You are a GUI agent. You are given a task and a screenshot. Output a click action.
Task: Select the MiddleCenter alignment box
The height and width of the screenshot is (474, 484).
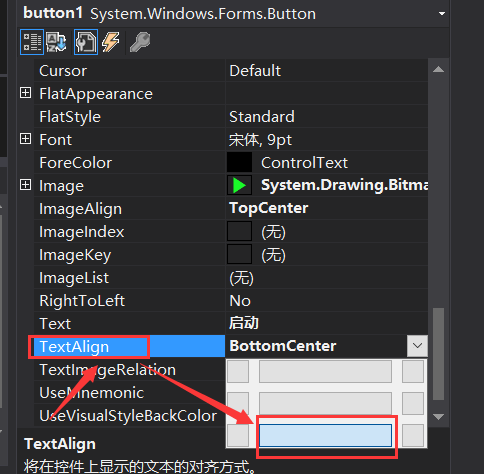(x=325, y=403)
